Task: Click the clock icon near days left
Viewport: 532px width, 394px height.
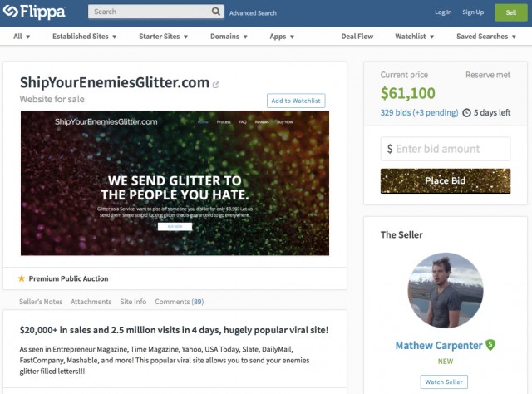Action: coord(467,113)
